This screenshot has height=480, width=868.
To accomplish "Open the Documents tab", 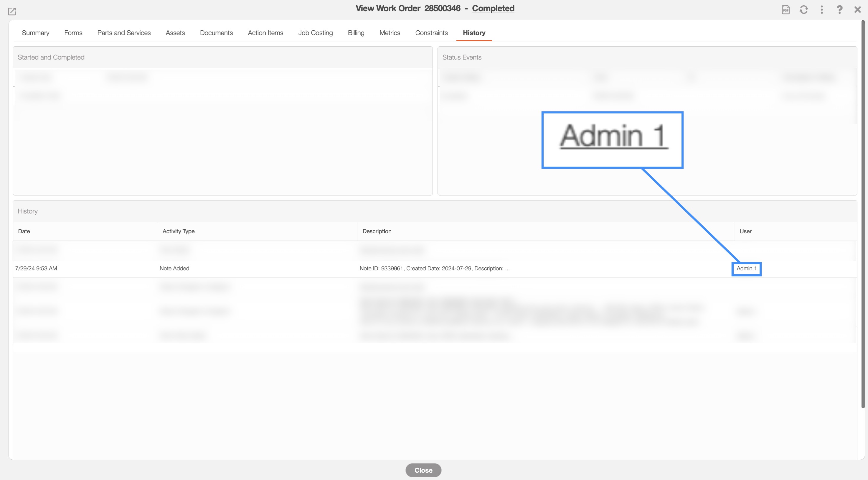I will tap(216, 33).
